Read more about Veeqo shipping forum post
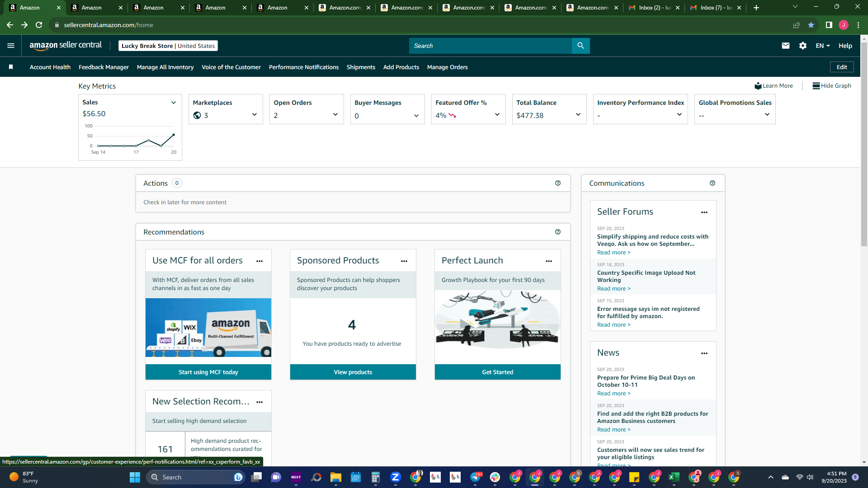This screenshot has width=868, height=488. 613,253
